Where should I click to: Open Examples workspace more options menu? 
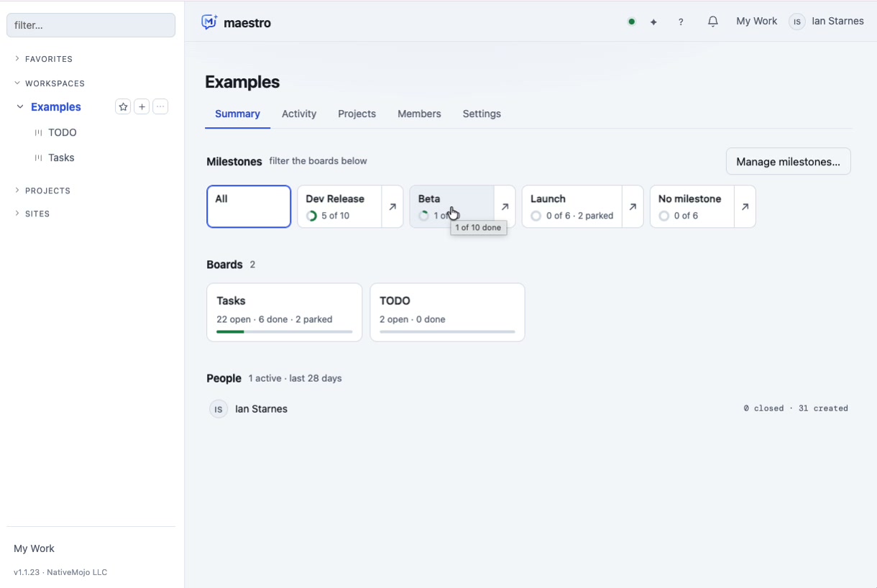point(161,107)
